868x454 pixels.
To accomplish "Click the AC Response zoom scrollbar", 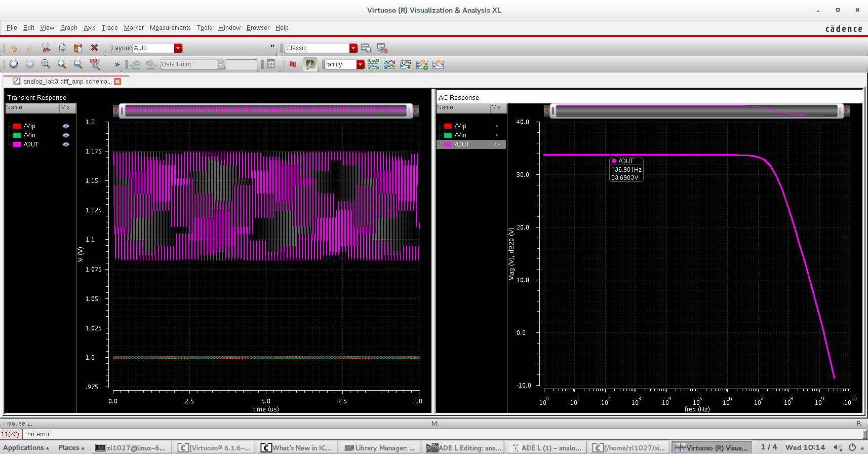I will click(696, 110).
